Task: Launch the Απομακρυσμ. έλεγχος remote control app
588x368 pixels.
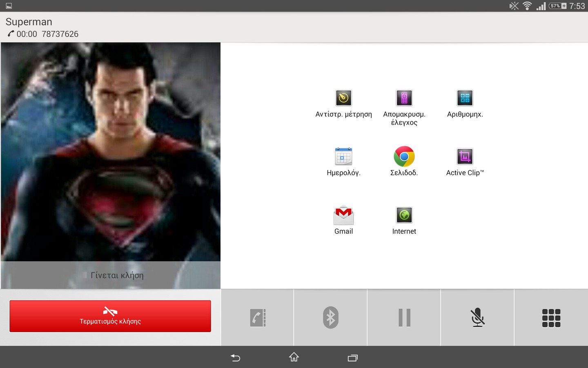Action: (x=404, y=108)
